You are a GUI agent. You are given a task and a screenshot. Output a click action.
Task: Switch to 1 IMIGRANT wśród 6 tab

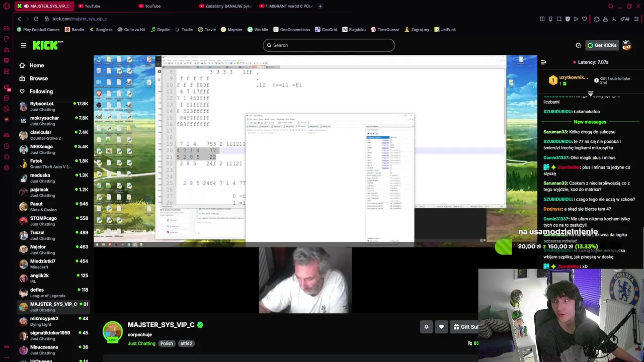[x=286, y=6]
